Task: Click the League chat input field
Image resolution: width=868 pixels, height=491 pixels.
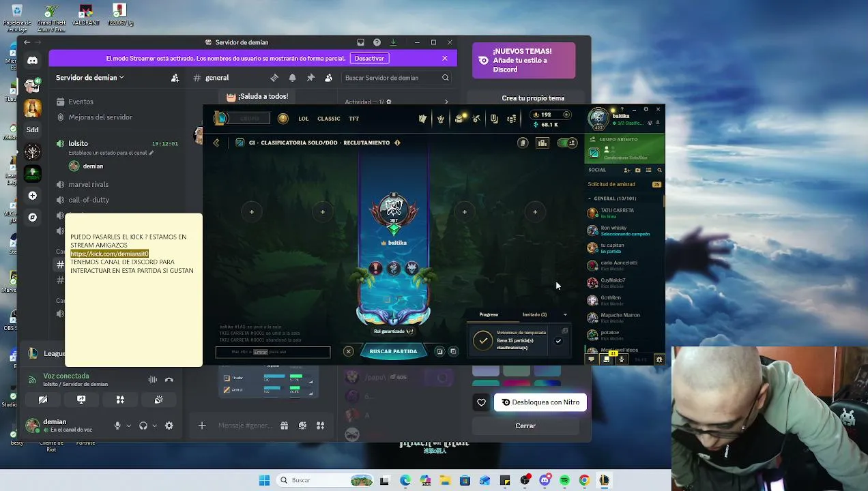Action: (x=273, y=352)
